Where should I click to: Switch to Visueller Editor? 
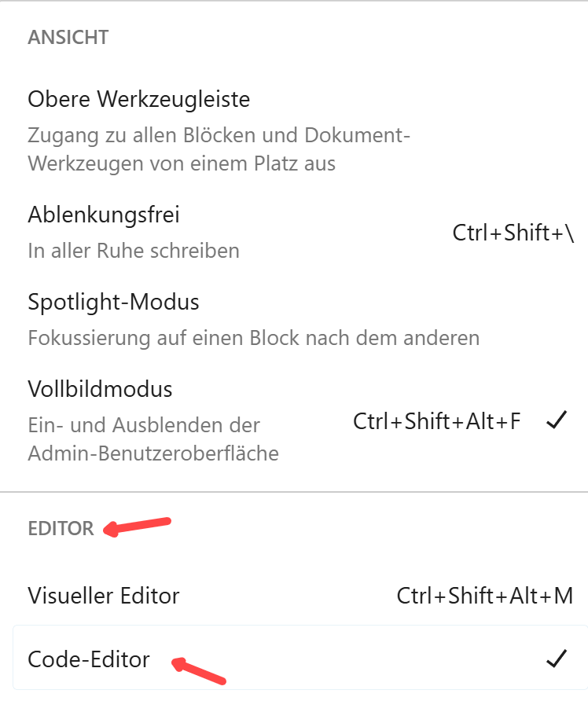(103, 596)
